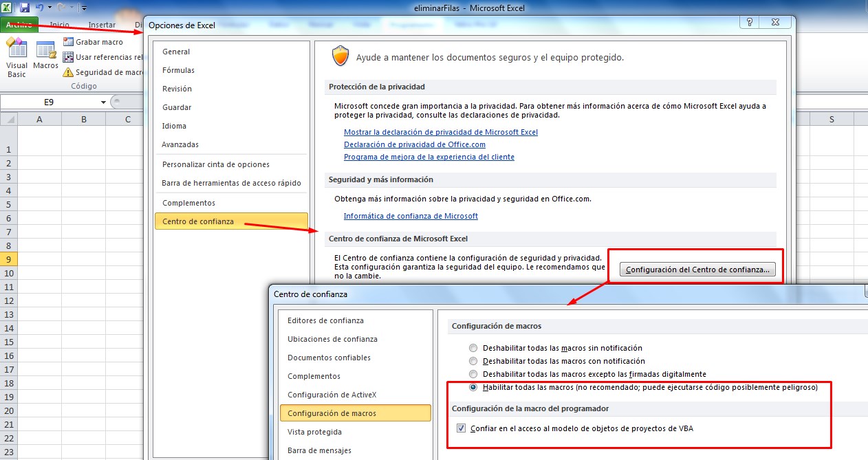Click the Undo arrow icon

click(40, 8)
